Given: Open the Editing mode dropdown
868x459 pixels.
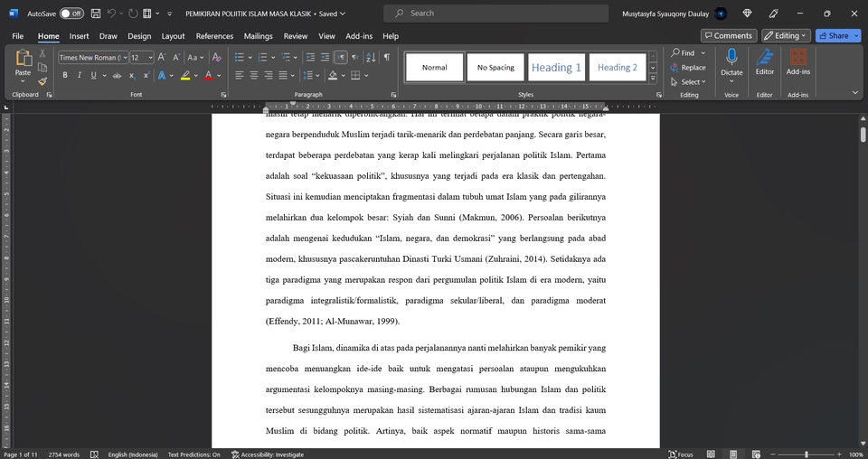Looking at the screenshot, I should point(786,35).
